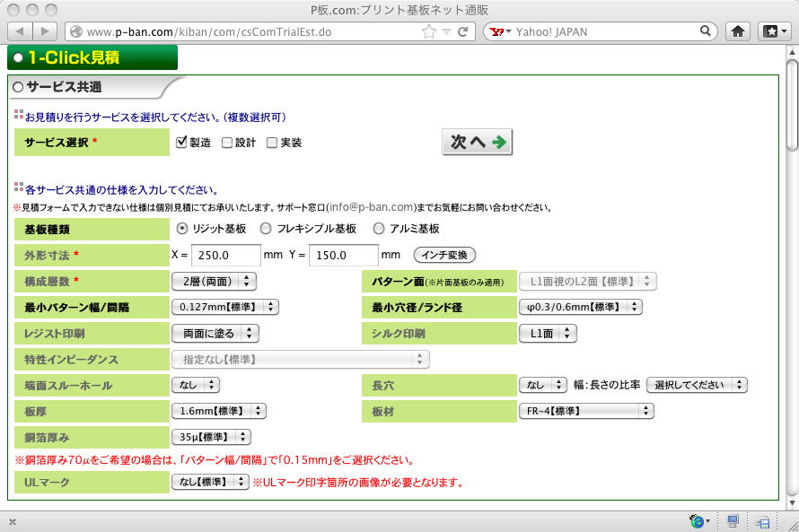This screenshot has height=532, width=799.
Task: Open the Yahoo search engine selector
Action: point(499,32)
